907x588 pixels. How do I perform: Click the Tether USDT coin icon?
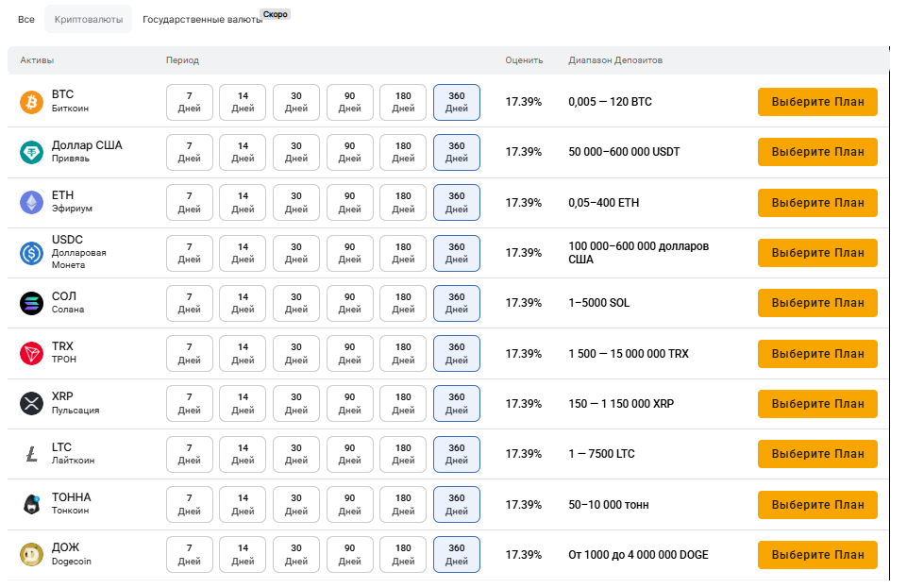32,153
